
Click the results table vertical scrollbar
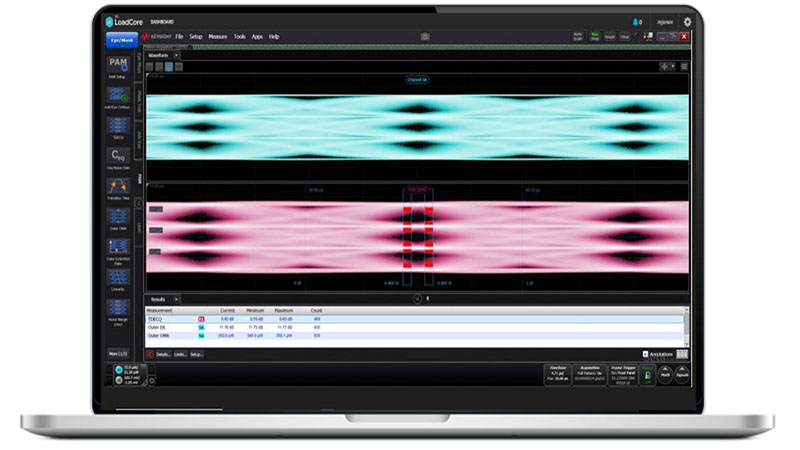point(686,327)
